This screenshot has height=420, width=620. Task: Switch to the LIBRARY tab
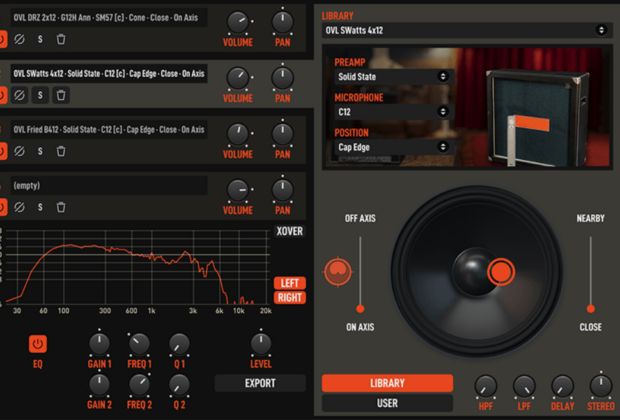pos(387,383)
